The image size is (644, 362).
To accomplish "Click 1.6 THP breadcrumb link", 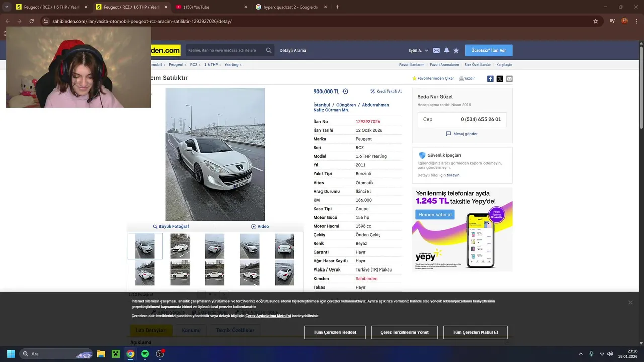I will coord(211,65).
